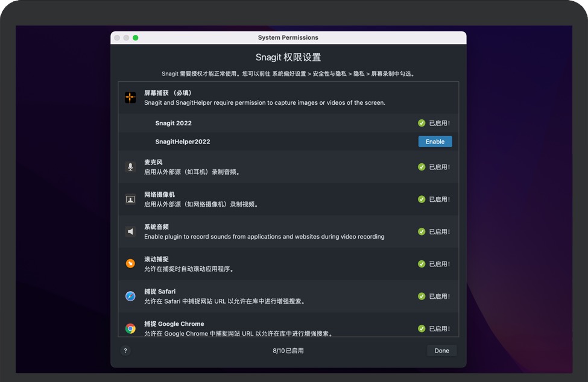The width and height of the screenshot is (588, 382).
Task: Click the 屏幕捕获（必填）heading
Action: (168, 93)
